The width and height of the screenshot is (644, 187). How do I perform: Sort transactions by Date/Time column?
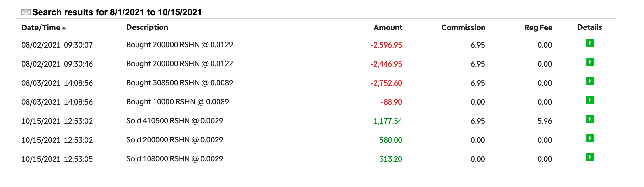[x=41, y=28]
